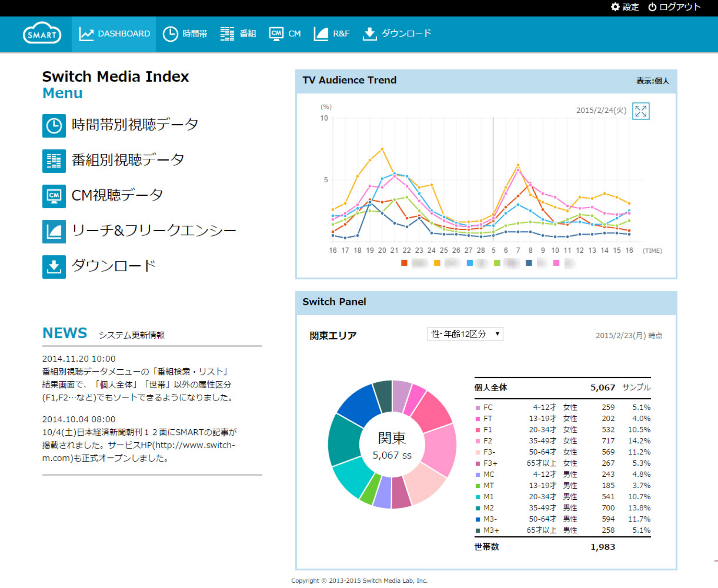
Task: Click the 設定 label in top bar
Action: (x=630, y=7)
